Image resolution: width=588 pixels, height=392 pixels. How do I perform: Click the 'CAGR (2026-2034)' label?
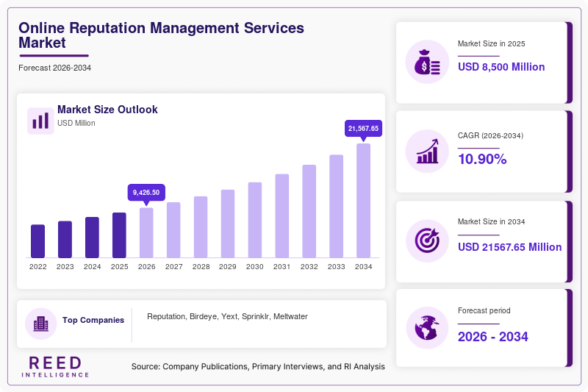pyautogui.click(x=490, y=135)
